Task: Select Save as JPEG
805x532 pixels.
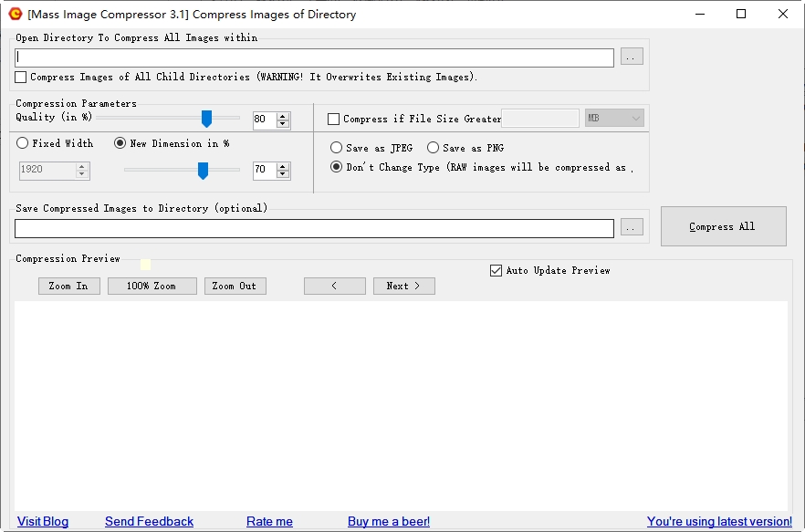Action: 336,148
